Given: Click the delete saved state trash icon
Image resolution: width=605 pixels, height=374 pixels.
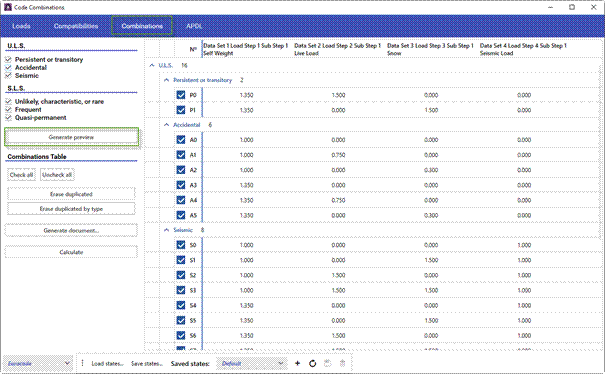Looking at the screenshot, I should pyautogui.click(x=342, y=364).
